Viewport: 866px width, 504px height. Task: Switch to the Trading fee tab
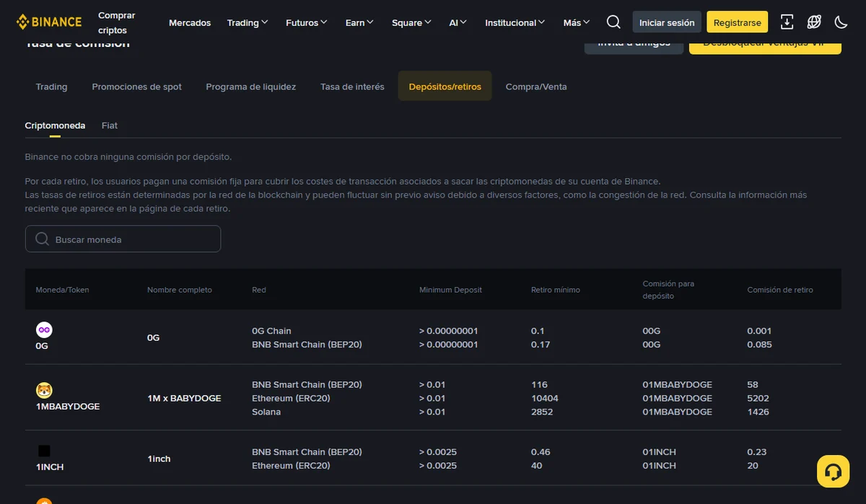coord(51,87)
